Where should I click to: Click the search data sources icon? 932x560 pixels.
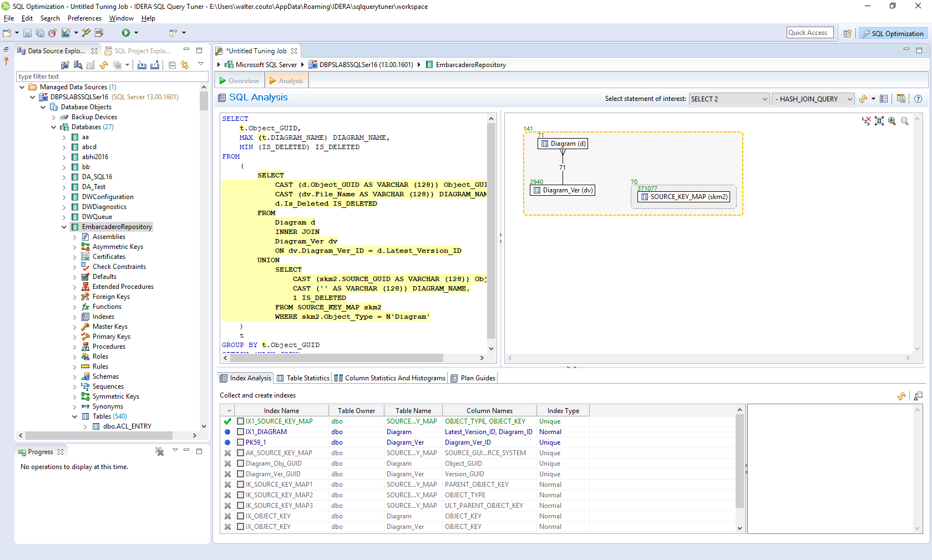pyautogui.click(x=78, y=65)
